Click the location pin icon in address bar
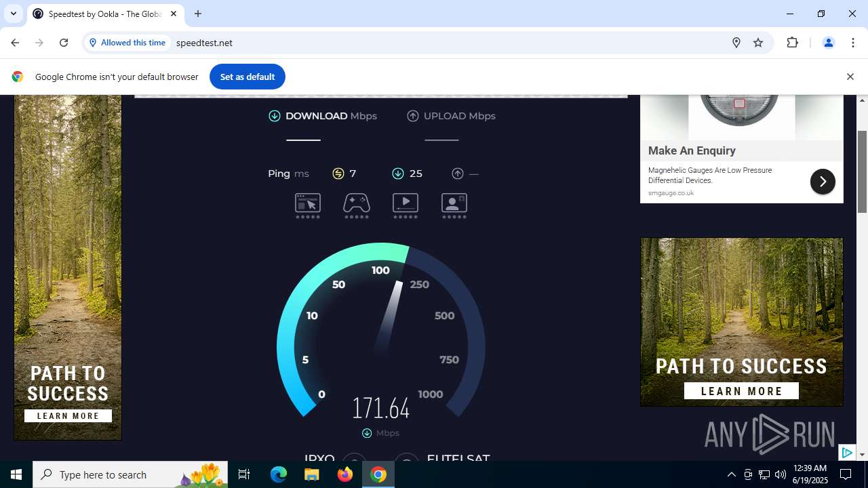Screen dimensions: 868x488 coord(736,43)
